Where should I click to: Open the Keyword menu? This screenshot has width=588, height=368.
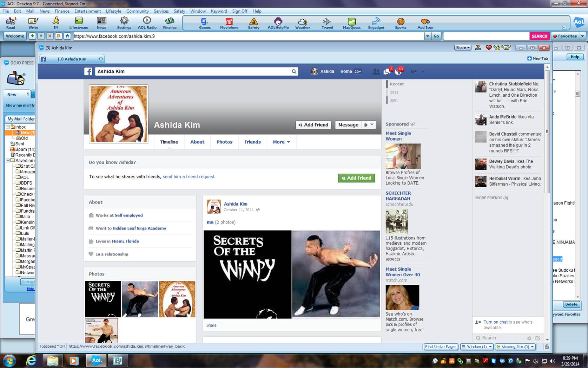[219, 11]
